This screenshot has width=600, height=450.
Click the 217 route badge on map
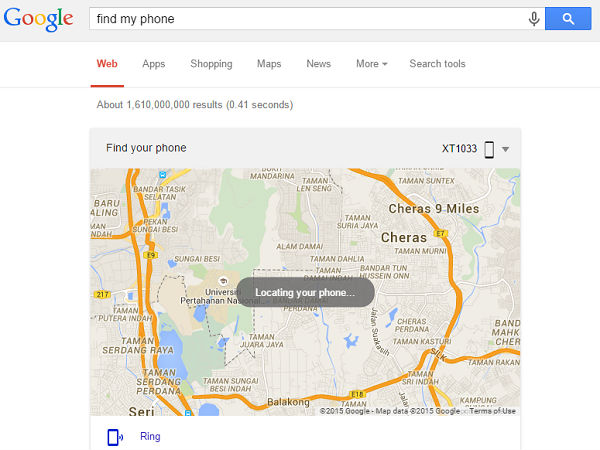click(102, 294)
